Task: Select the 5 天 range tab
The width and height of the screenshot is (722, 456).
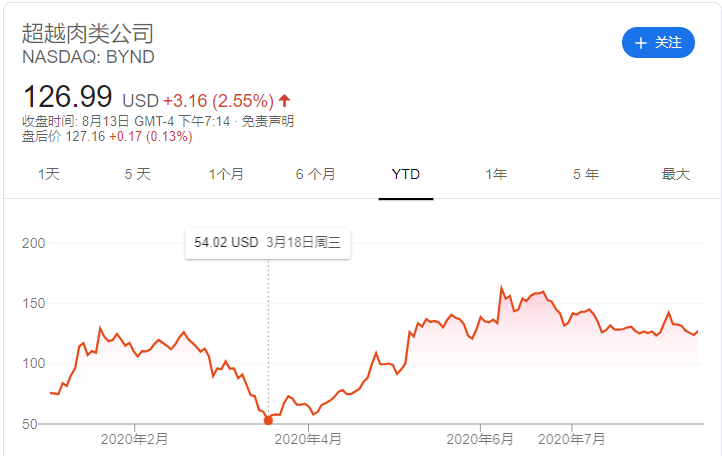Action: (x=138, y=174)
